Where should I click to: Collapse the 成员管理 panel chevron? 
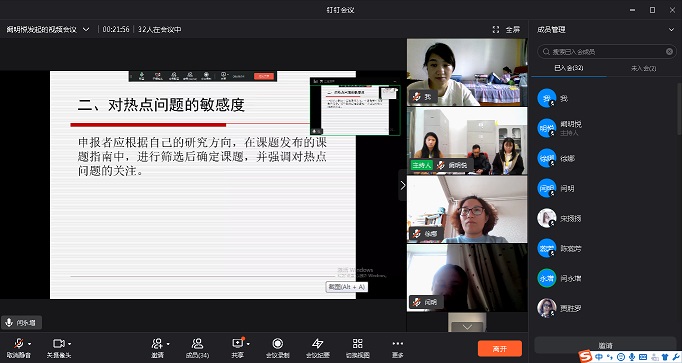pyautogui.click(x=671, y=30)
